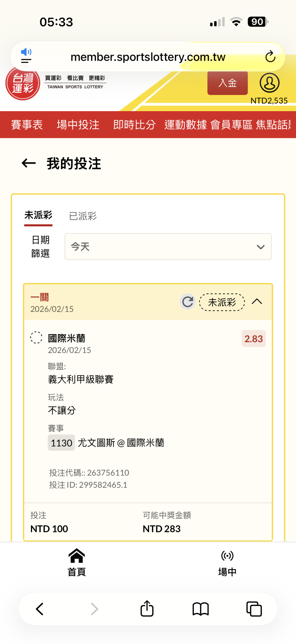The image size is (296, 644).
Task: Refresh the bet status icon
Action: click(188, 302)
